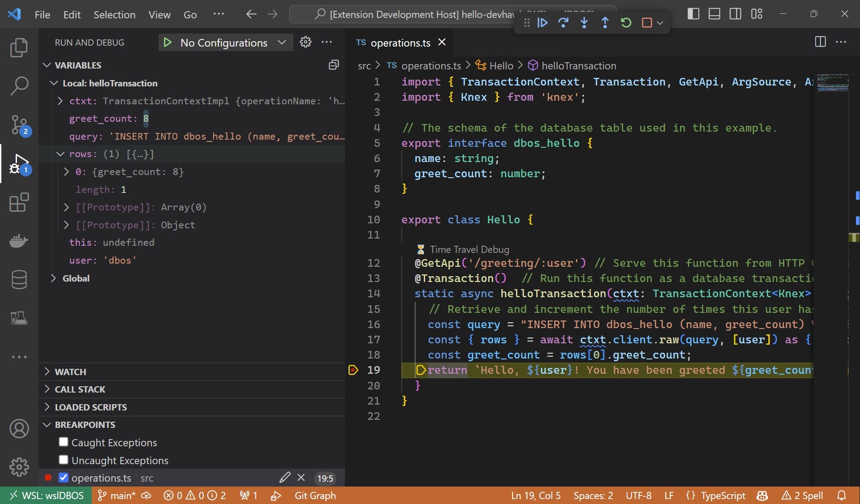Open the Selection menu
The height and width of the screenshot is (504, 860).
[114, 14]
